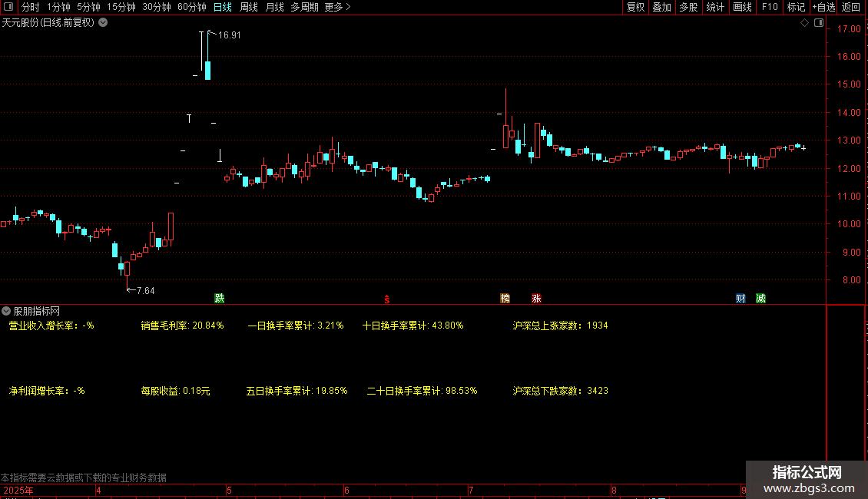The height and width of the screenshot is (499, 868).
Task: Switch to 1分钟 period
Action: (58, 7)
